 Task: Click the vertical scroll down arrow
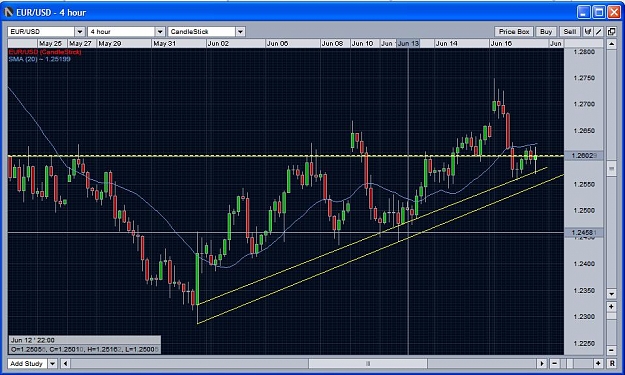coord(611,294)
